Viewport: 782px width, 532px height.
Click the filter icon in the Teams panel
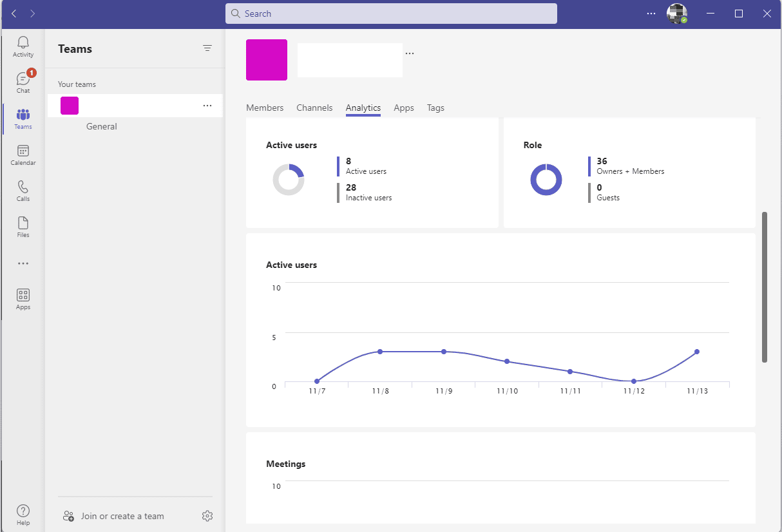point(207,48)
